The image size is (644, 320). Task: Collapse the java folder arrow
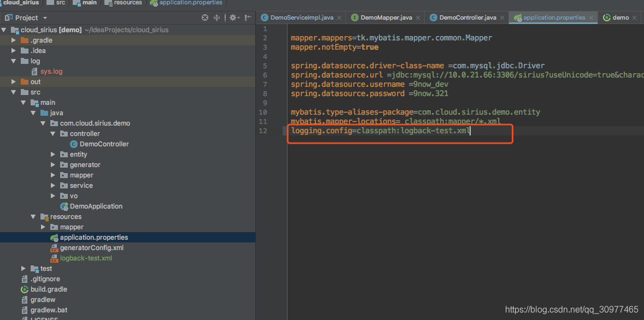point(33,113)
